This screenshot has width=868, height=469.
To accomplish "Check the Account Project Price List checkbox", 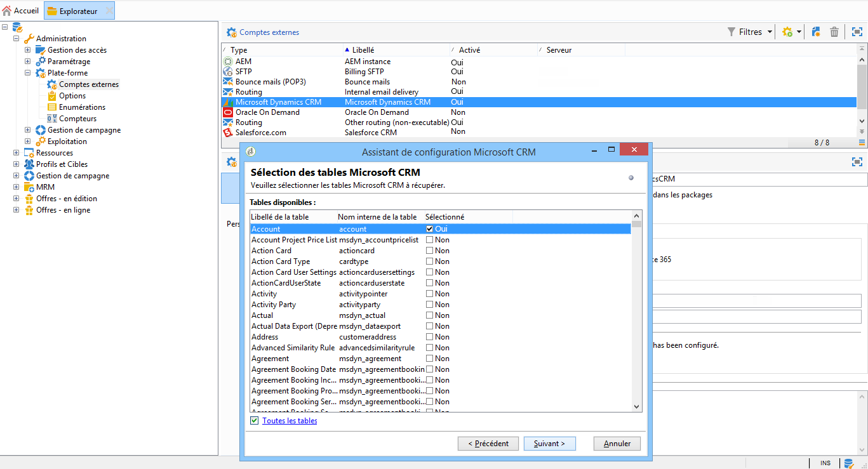I will tap(430, 240).
